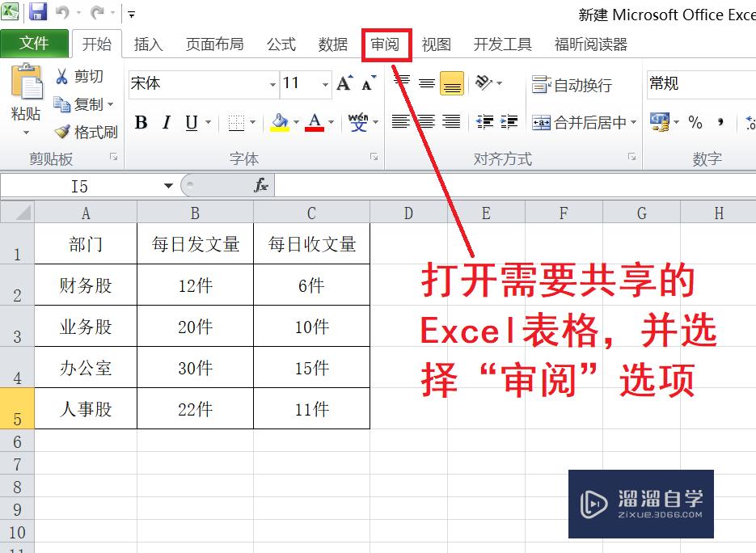
Task: Apply bold with the B icon
Action: coord(140,123)
